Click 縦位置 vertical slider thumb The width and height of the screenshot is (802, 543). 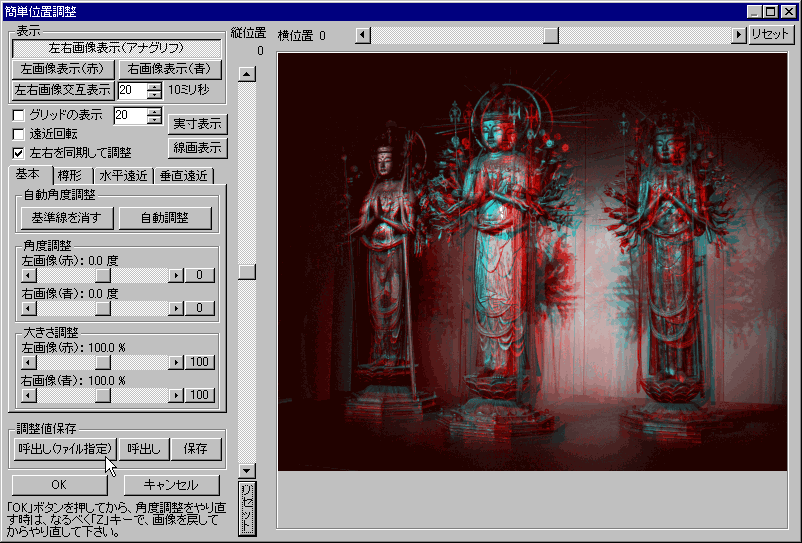(247, 272)
